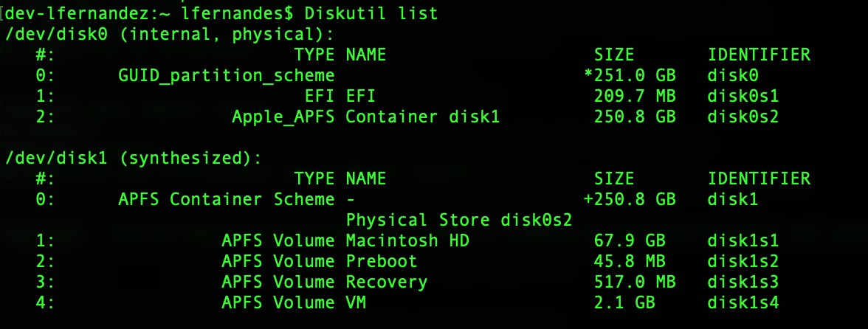
Task: Click the /dev/disk0 header line
Action: click(x=169, y=33)
